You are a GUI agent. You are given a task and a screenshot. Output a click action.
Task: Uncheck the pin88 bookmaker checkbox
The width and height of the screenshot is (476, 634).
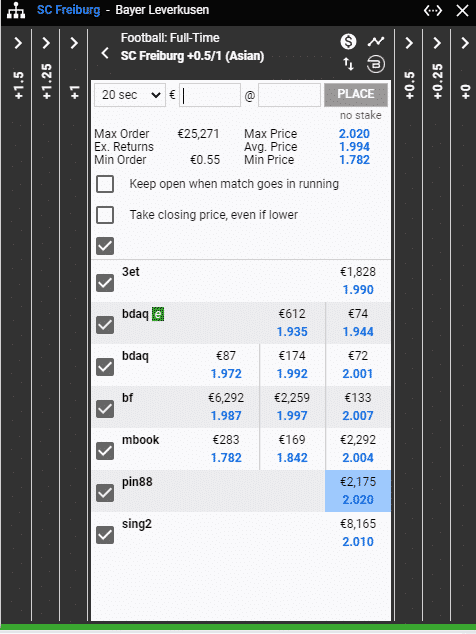105,493
